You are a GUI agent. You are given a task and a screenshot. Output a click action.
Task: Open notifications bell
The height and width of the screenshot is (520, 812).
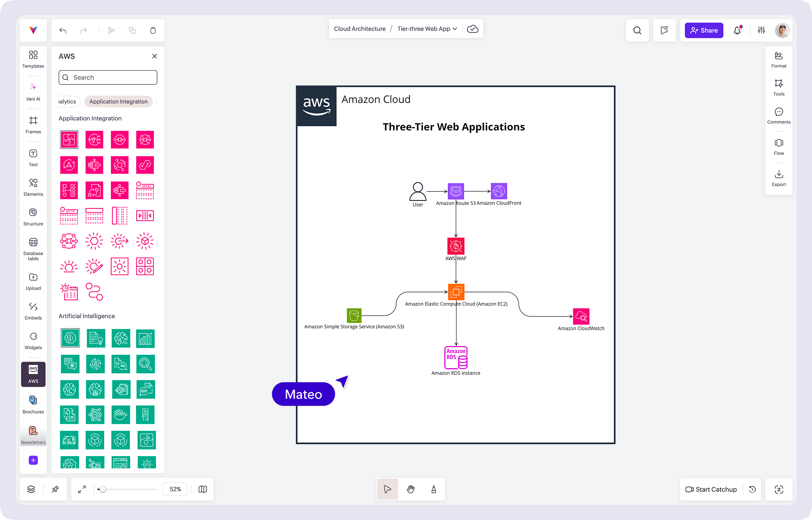pyautogui.click(x=737, y=30)
